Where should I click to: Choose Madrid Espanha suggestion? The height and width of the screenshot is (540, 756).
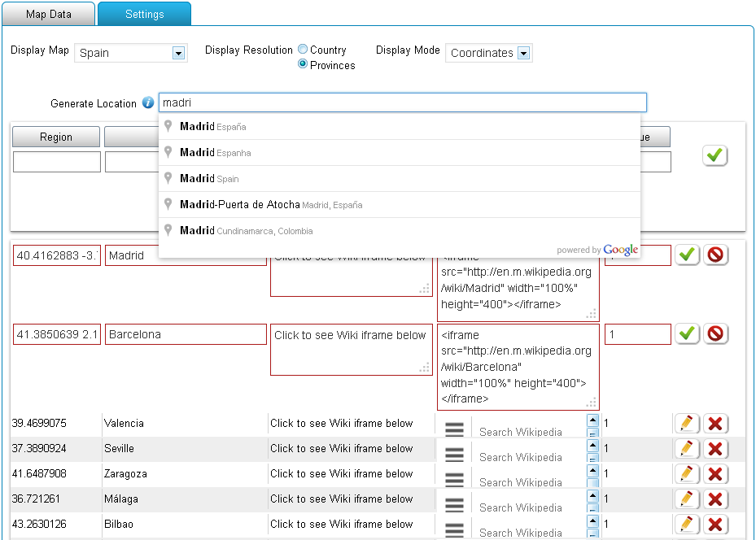coord(400,153)
